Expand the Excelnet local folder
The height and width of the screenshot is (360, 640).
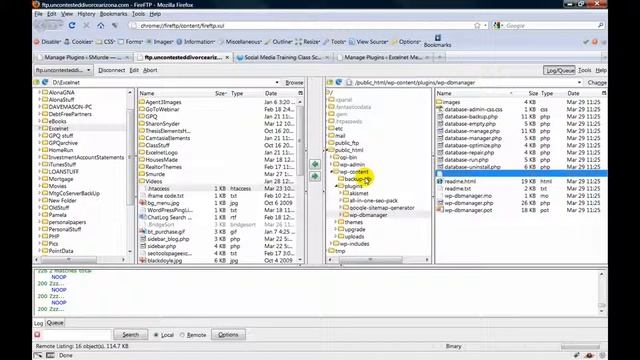[39, 129]
